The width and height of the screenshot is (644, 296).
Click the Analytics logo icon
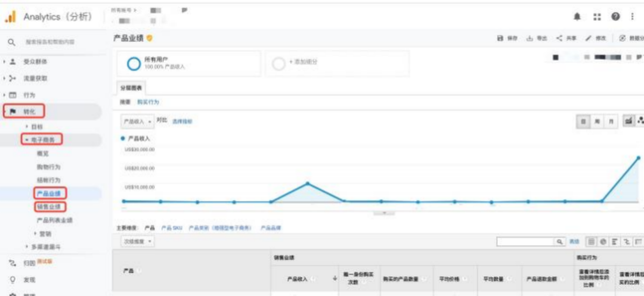coord(10,17)
